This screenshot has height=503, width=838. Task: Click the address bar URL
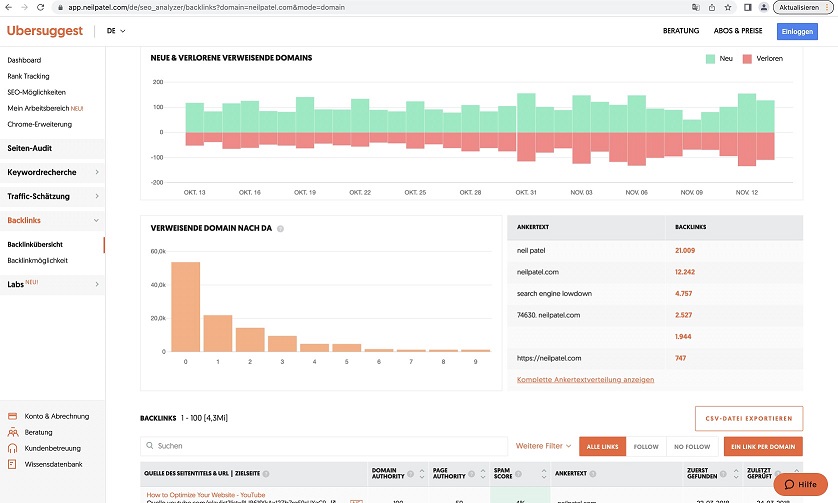pyautogui.click(x=206, y=7)
